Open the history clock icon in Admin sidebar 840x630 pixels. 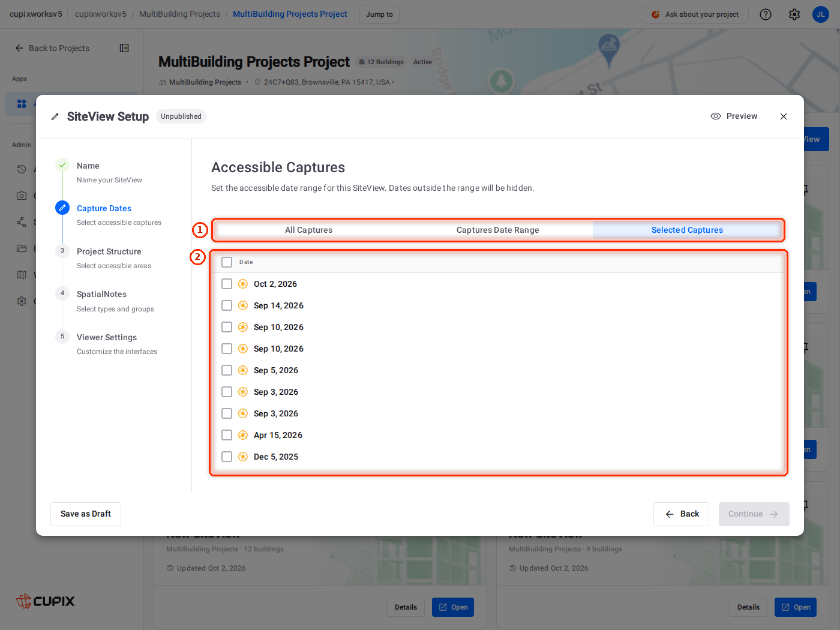coord(22,169)
